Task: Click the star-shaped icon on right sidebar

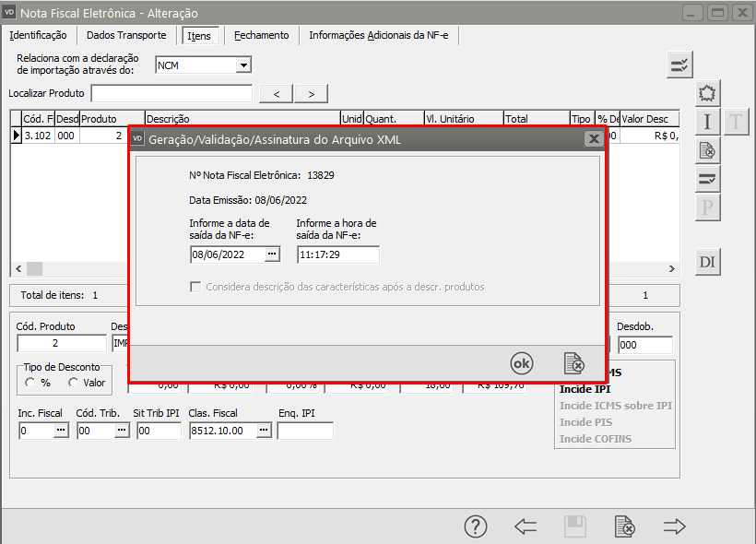Action: [707, 93]
